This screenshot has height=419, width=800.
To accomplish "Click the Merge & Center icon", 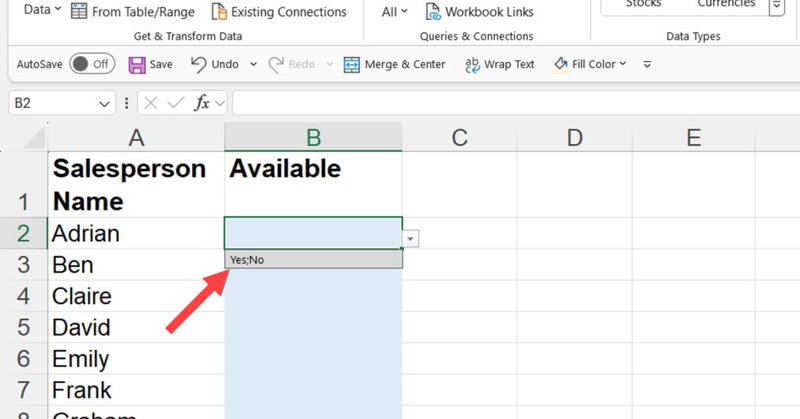I will tap(352, 65).
